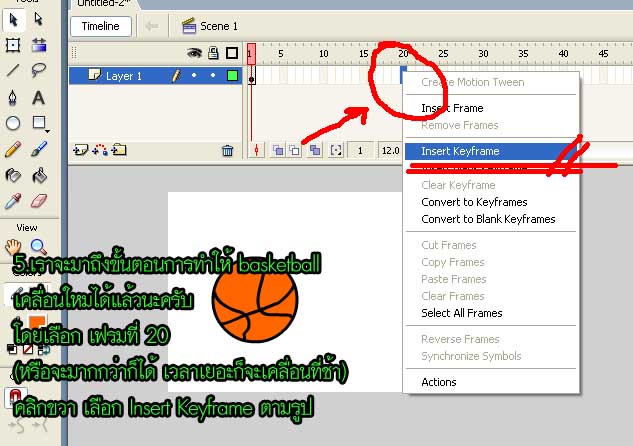Toggle Layer 1 green outline square
Viewport: 633px width, 446px height.
click(232, 75)
